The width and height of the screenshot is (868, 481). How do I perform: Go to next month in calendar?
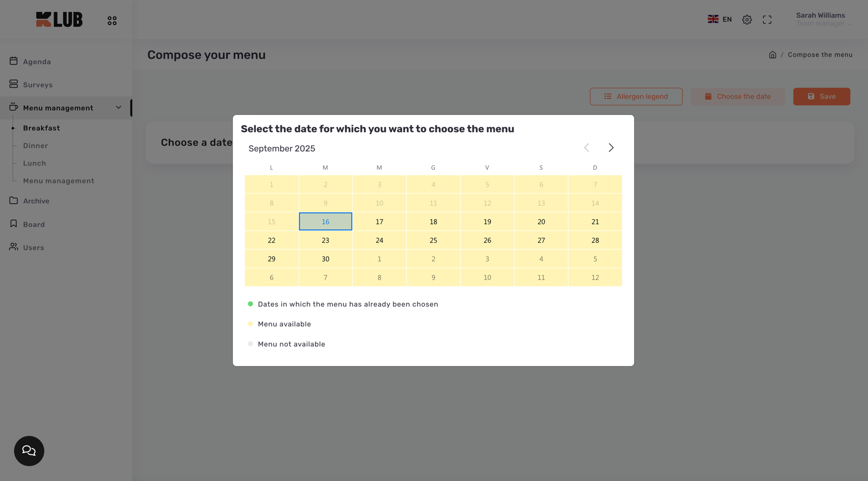click(x=611, y=148)
